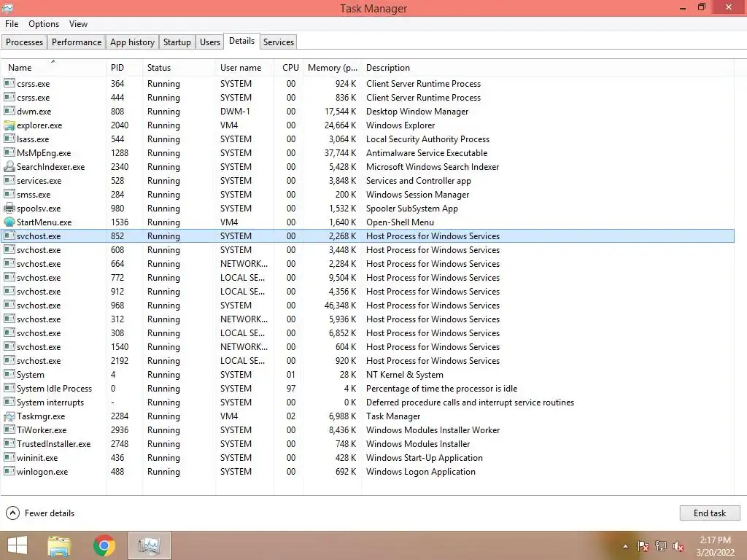Click the services.exe process icon
Image resolution: width=747 pixels, height=560 pixels.
pos(9,181)
